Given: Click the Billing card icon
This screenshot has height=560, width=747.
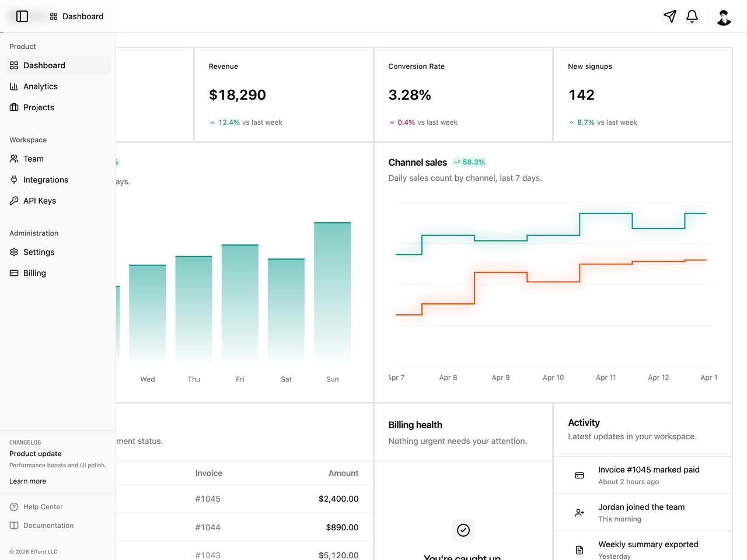Looking at the screenshot, I should tap(14, 273).
